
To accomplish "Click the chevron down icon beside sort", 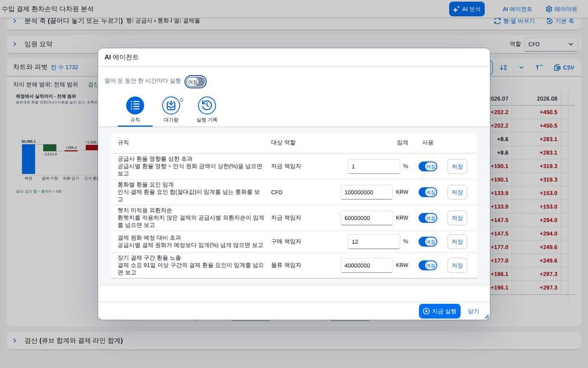I will (x=521, y=67).
